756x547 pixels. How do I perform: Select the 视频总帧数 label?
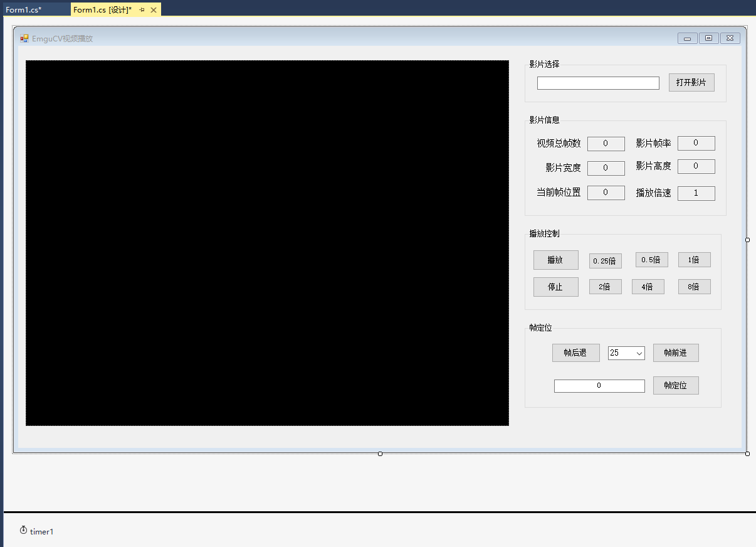click(x=559, y=144)
